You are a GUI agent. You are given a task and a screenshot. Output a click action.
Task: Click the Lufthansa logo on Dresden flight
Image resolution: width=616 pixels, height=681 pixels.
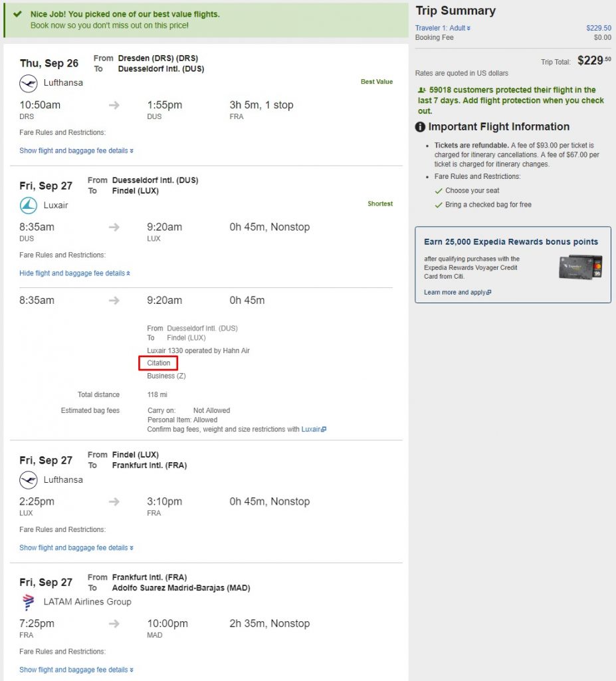coord(29,83)
